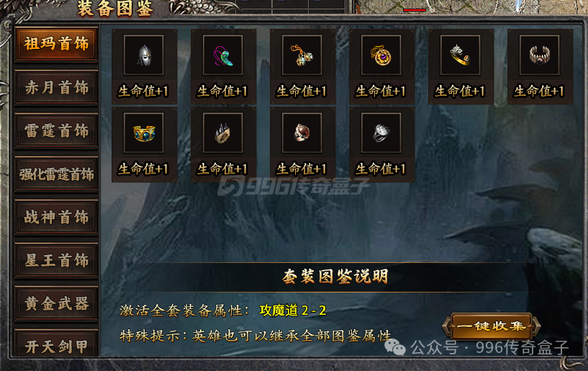The height and width of the screenshot is (371, 588).
Task: Open the 星王首饰 tab
Action: pos(56,261)
